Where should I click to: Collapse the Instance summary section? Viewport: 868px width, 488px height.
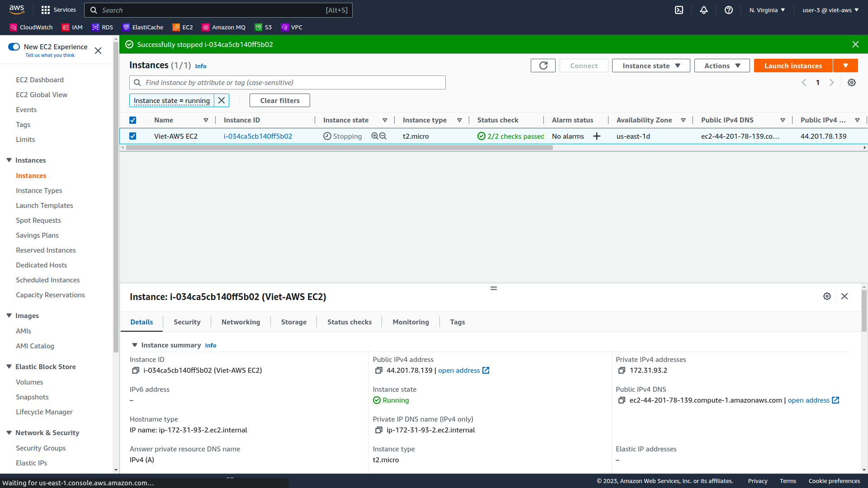tap(134, 345)
